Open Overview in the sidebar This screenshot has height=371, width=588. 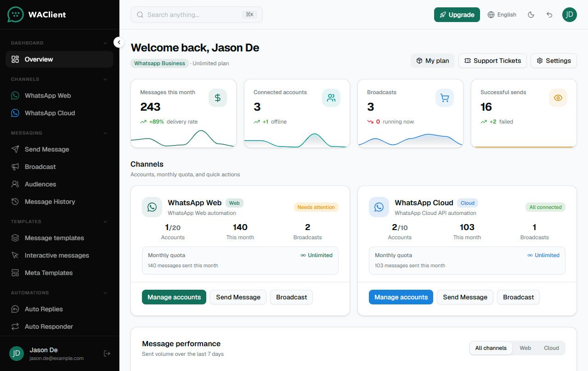coord(59,59)
